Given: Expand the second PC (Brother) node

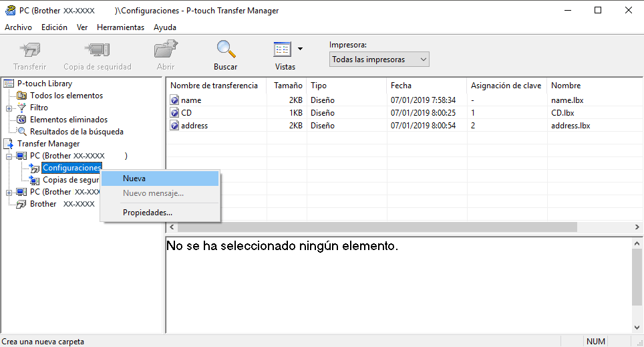Looking at the screenshot, I should coord(9,193).
